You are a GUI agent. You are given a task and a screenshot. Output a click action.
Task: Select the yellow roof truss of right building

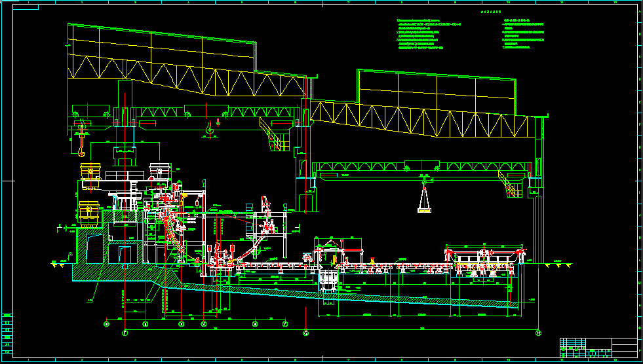click(x=419, y=120)
